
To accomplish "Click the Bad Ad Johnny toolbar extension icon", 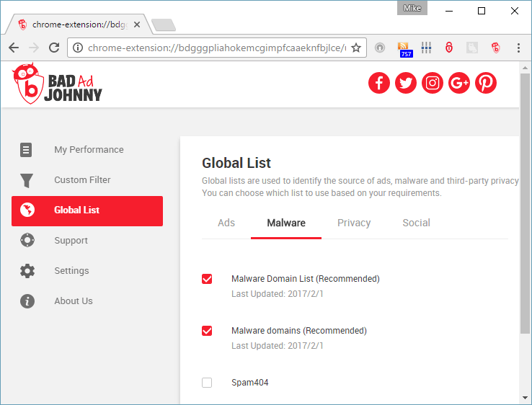I will [x=496, y=48].
